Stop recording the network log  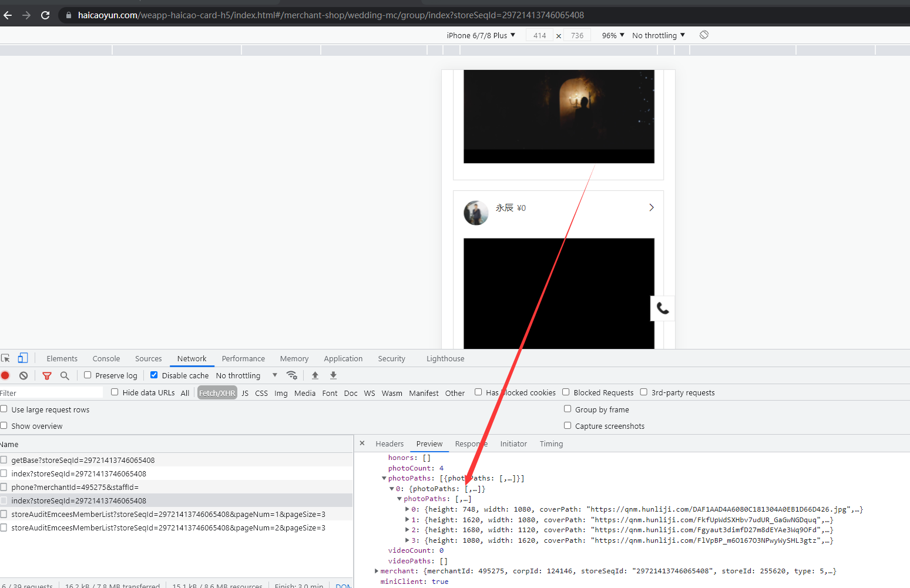click(5, 375)
